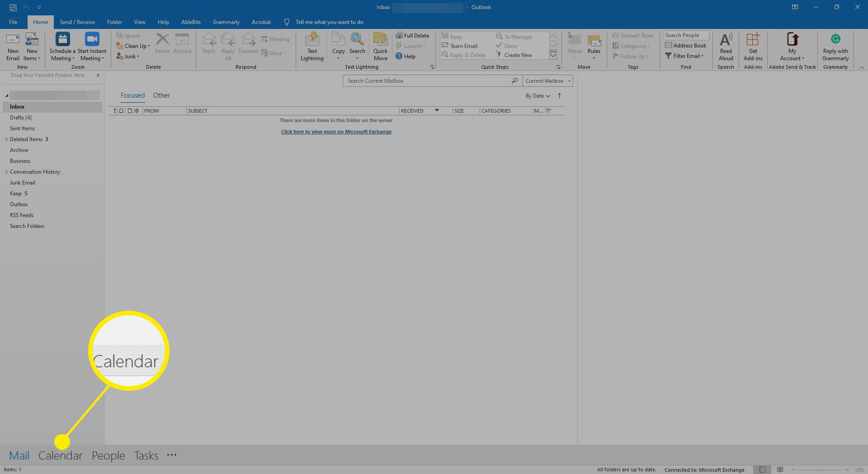Switch to People in navigation bar

pos(108,455)
